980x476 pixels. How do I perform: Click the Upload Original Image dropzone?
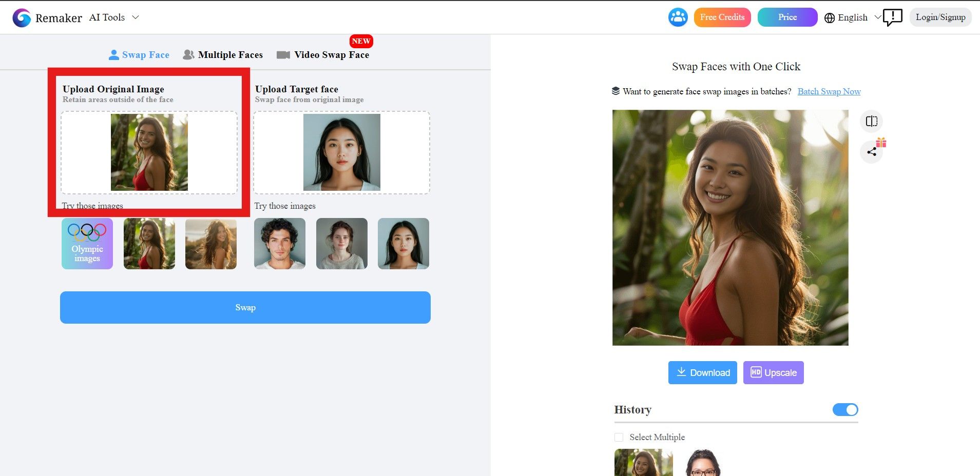149,153
